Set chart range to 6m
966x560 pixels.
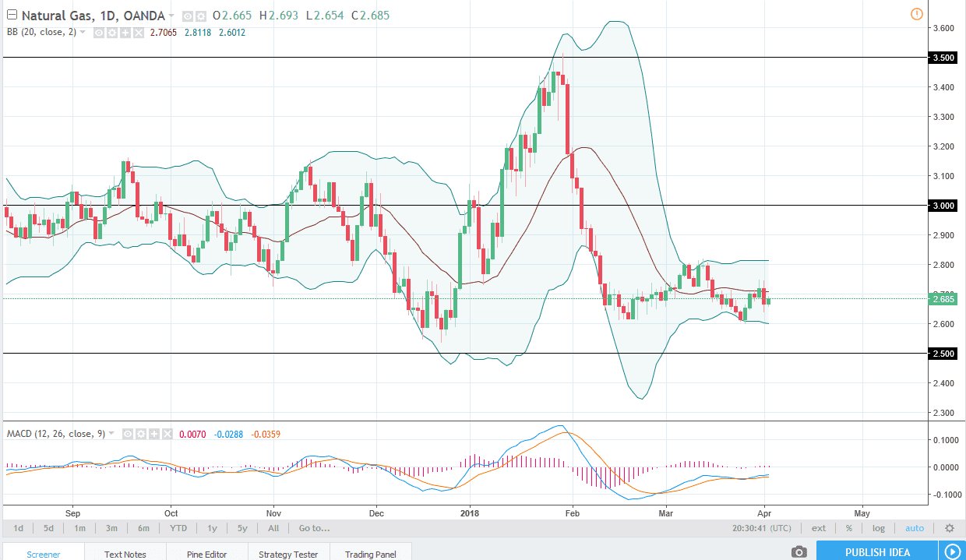point(143,528)
